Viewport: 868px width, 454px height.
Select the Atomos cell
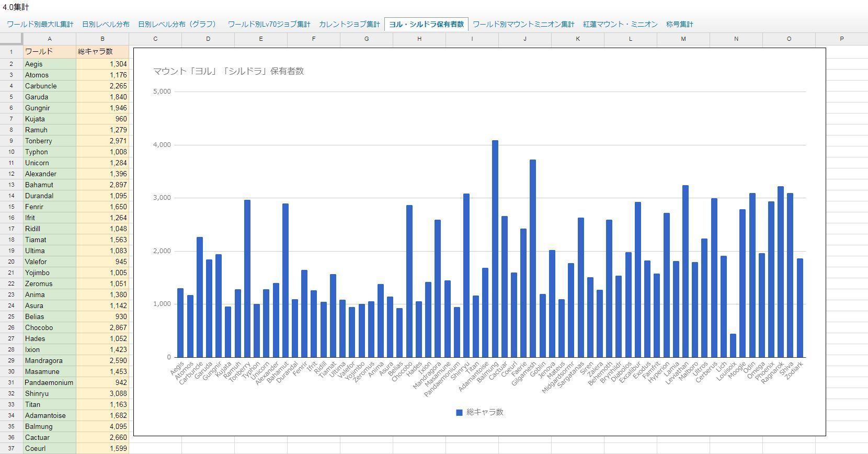point(50,75)
